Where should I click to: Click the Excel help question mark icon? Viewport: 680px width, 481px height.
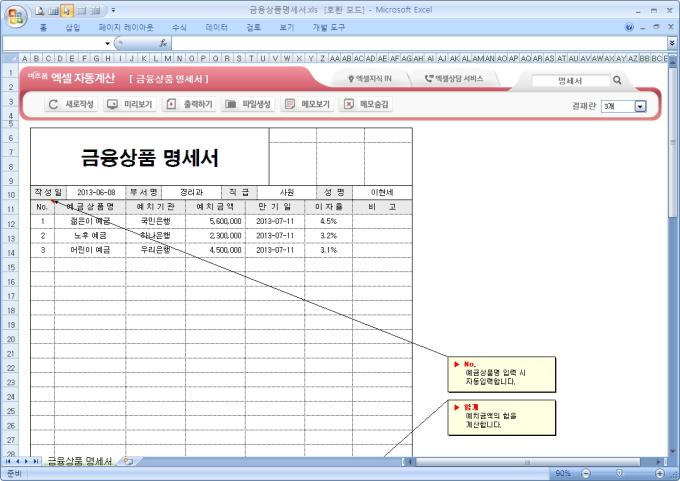pos(629,27)
